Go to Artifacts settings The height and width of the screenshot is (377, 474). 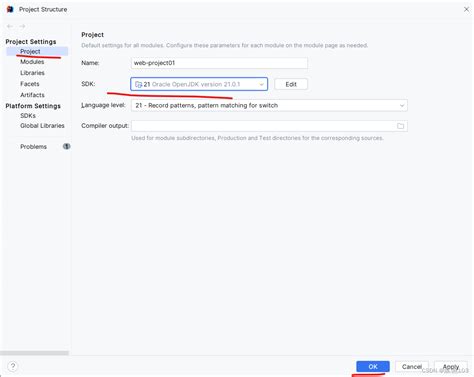coord(32,95)
